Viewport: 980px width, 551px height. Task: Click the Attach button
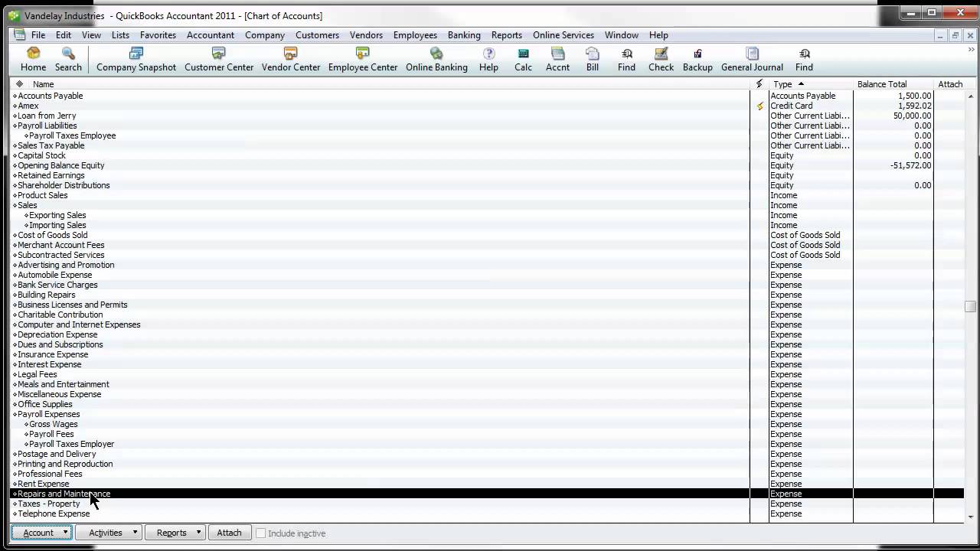coord(229,533)
